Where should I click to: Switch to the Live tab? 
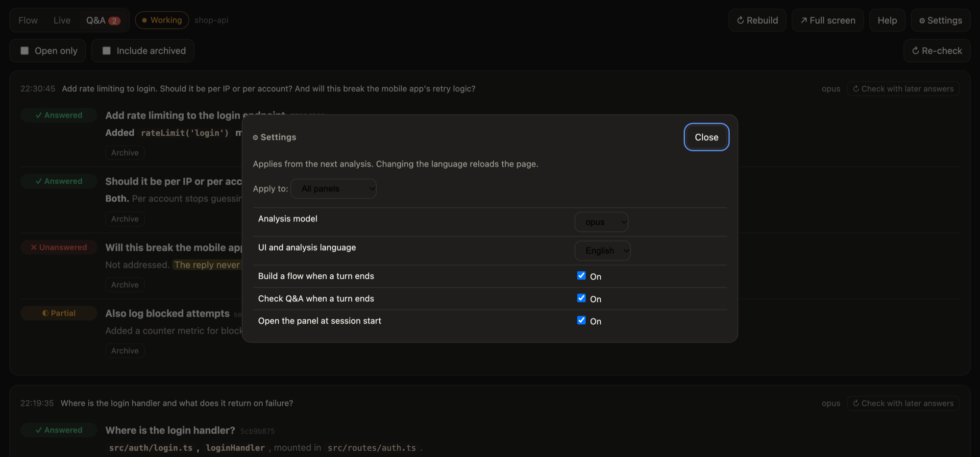coord(62,20)
